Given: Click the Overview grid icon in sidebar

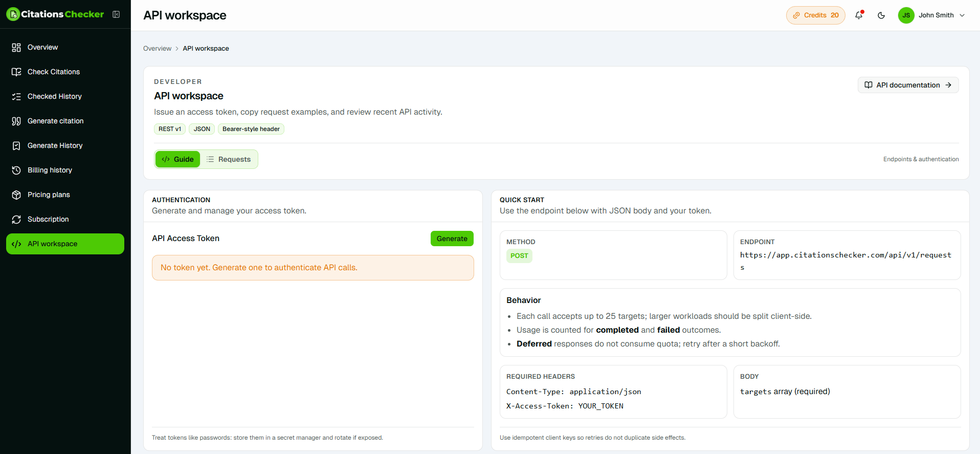Looking at the screenshot, I should 16,48.
